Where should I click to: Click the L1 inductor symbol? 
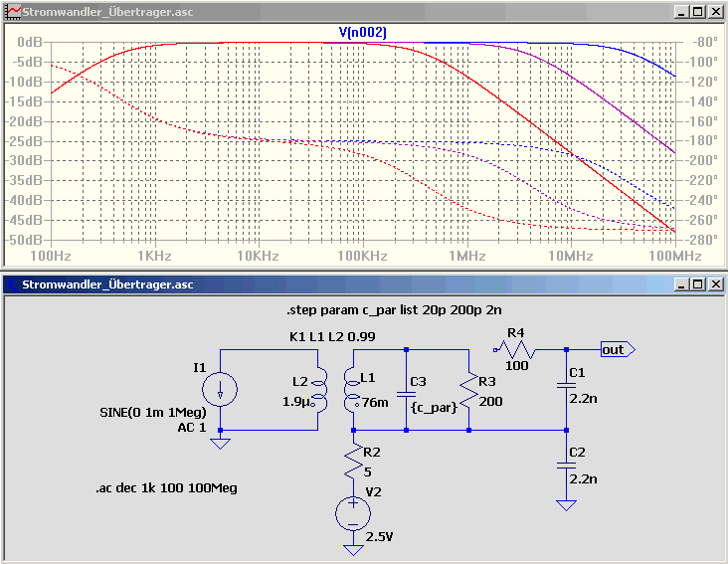pos(352,390)
